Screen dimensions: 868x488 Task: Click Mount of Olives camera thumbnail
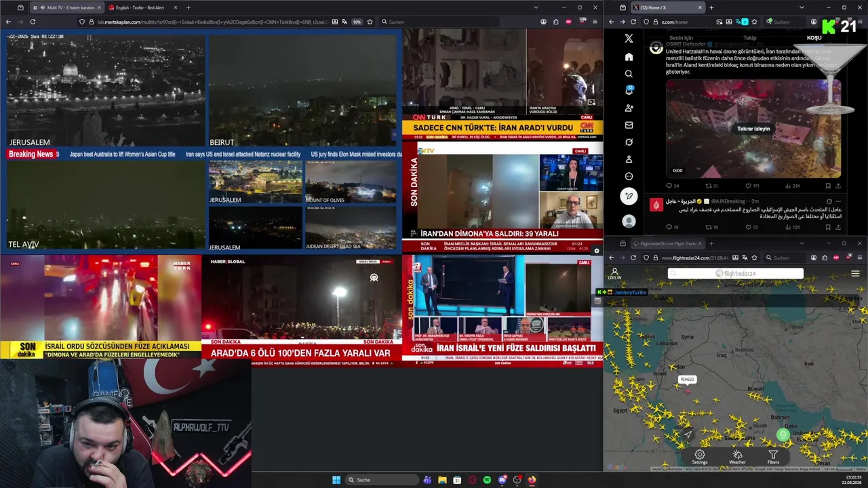(x=351, y=182)
